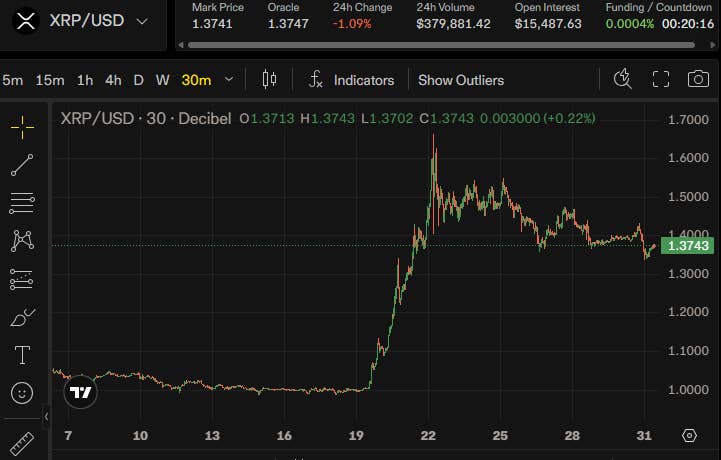Viewport: 721px width, 460px height.
Task: Select the crosshair cursor tool
Action: point(22,126)
